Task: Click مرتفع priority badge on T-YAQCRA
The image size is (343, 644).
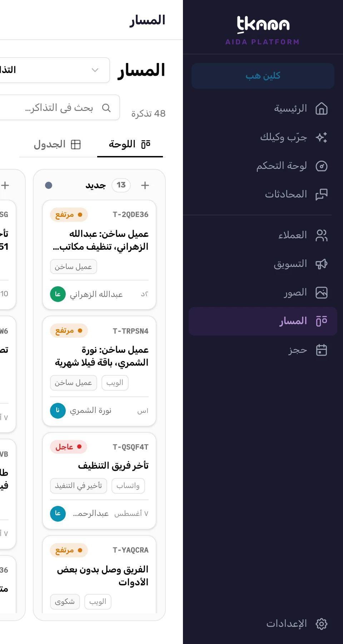Action: [x=69, y=550]
